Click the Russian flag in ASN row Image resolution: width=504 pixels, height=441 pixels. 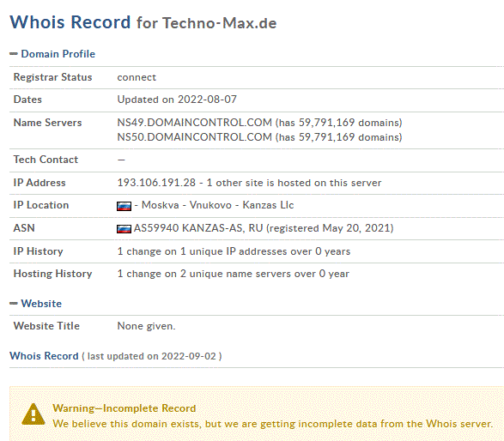coord(124,229)
